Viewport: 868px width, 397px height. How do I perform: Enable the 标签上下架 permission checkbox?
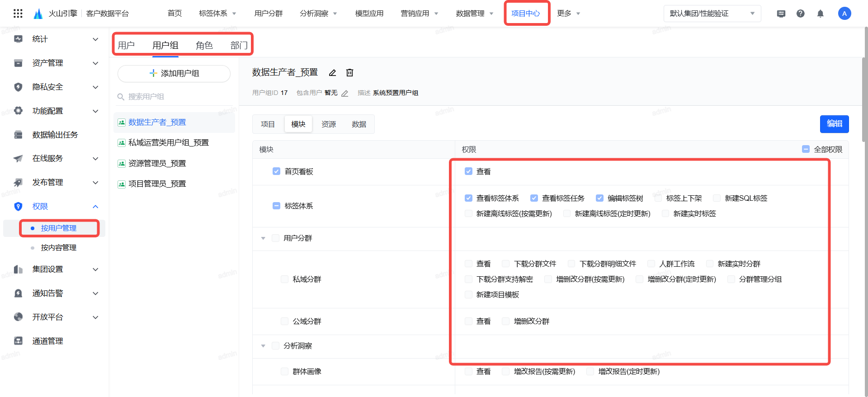[x=658, y=198]
